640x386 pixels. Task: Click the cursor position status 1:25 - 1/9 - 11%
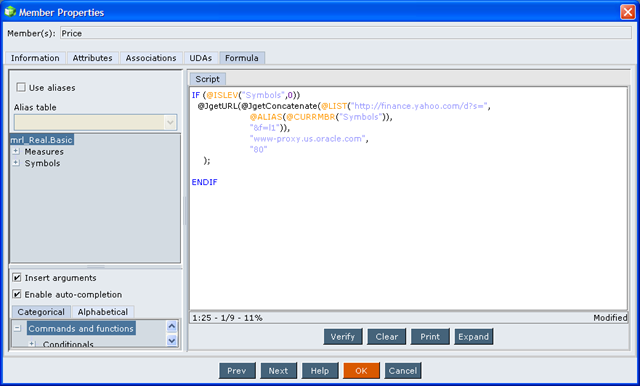click(227, 317)
